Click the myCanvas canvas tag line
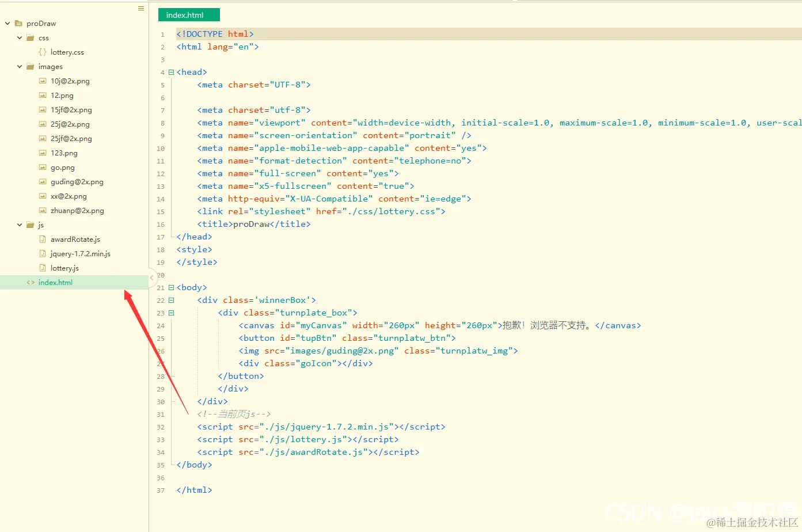Viewport: 802px width, 532px height. pyautogui.click(x=440, y=326)
